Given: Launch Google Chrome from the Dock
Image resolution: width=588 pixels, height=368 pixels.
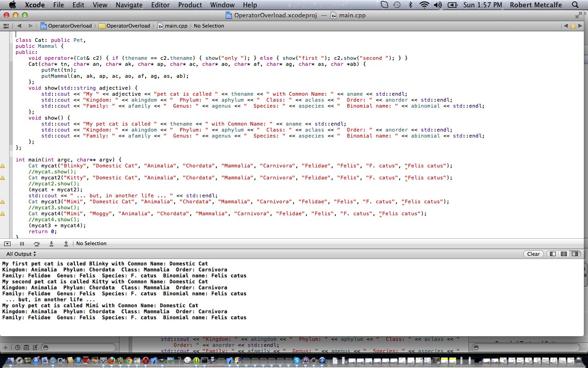Looking at the screenshot, I should [129, 361].
